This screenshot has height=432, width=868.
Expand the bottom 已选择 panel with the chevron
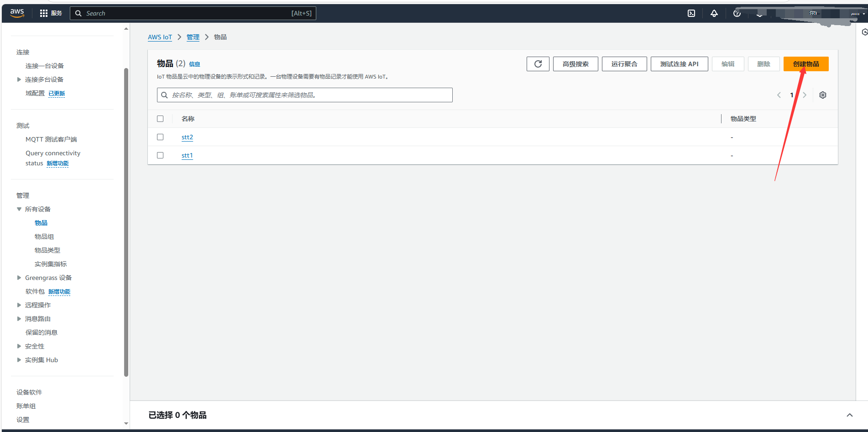tap(850, 415)
